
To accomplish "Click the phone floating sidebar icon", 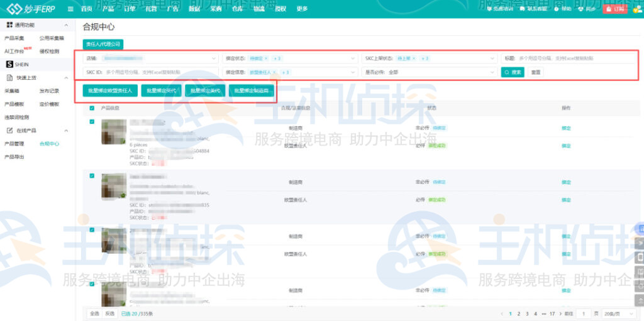I will pos(639,258).
